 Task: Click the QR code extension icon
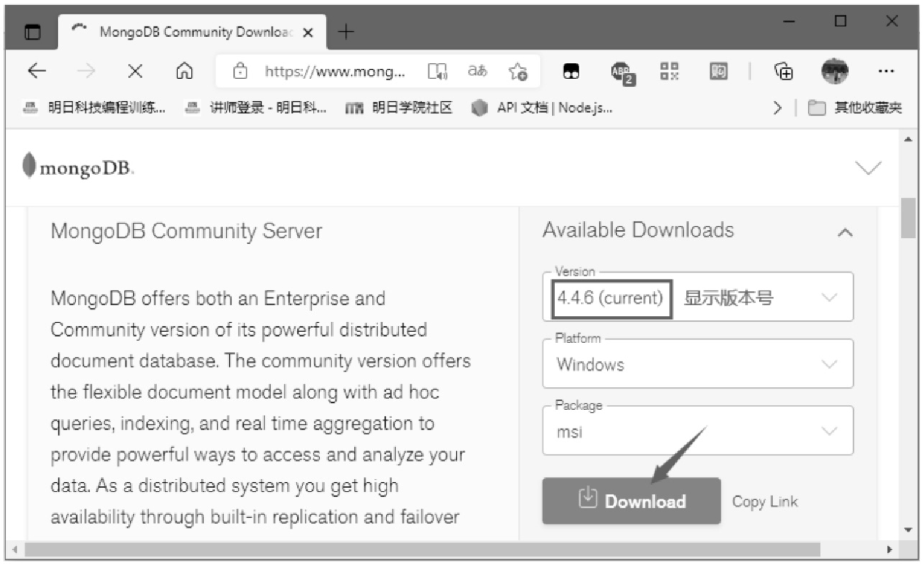tap(669, 71)
